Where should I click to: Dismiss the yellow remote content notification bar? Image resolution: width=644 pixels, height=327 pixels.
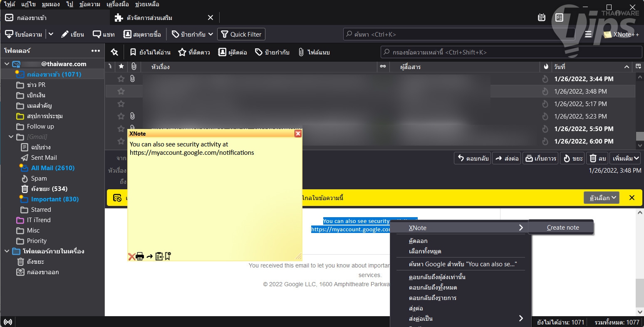[x=632, y=198]
